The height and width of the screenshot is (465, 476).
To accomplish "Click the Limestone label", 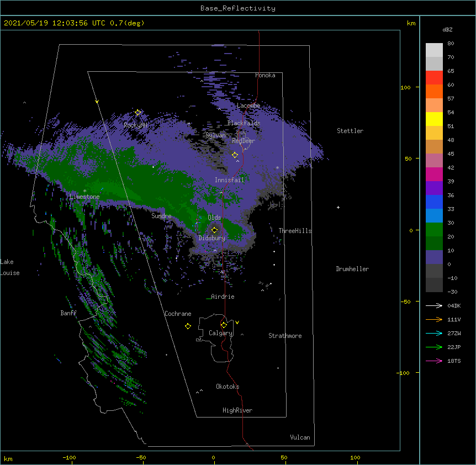I will point(84,197).
